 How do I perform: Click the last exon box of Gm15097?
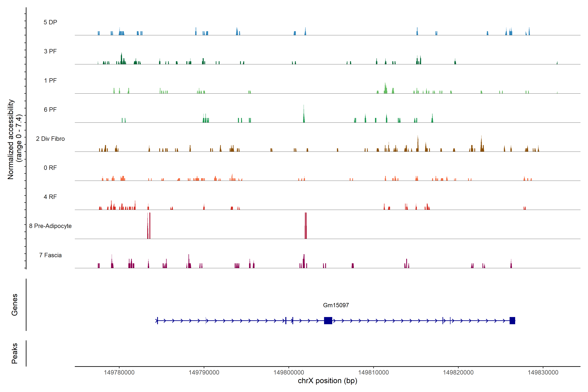click(x=512, y=320)
